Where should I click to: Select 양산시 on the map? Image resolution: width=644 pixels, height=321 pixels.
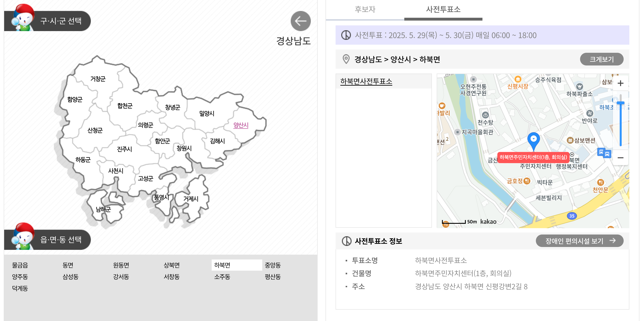pos(241,125)
